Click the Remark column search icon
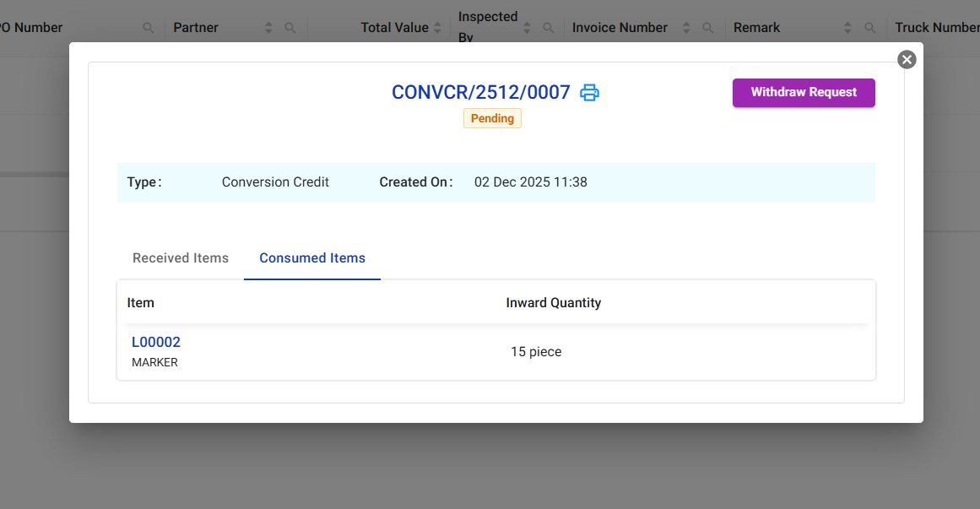980x509 pixels. pos(869,28)
